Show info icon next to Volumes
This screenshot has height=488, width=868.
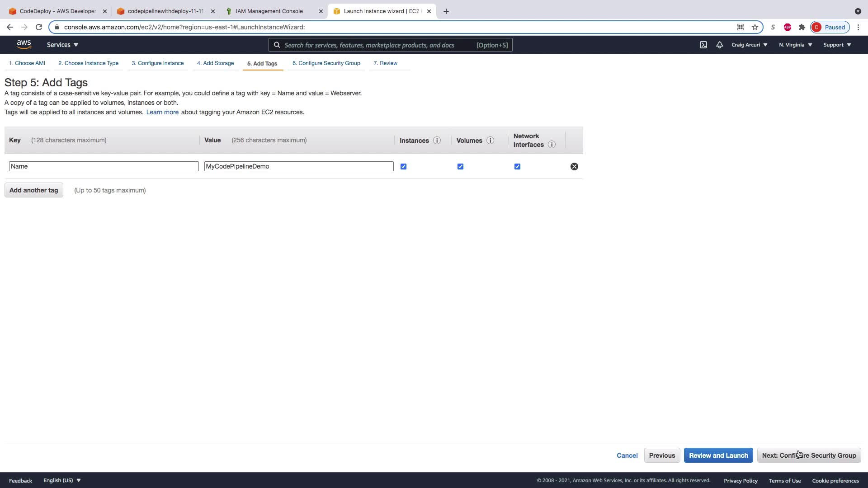pyautogui.click(x=490, y=141)
